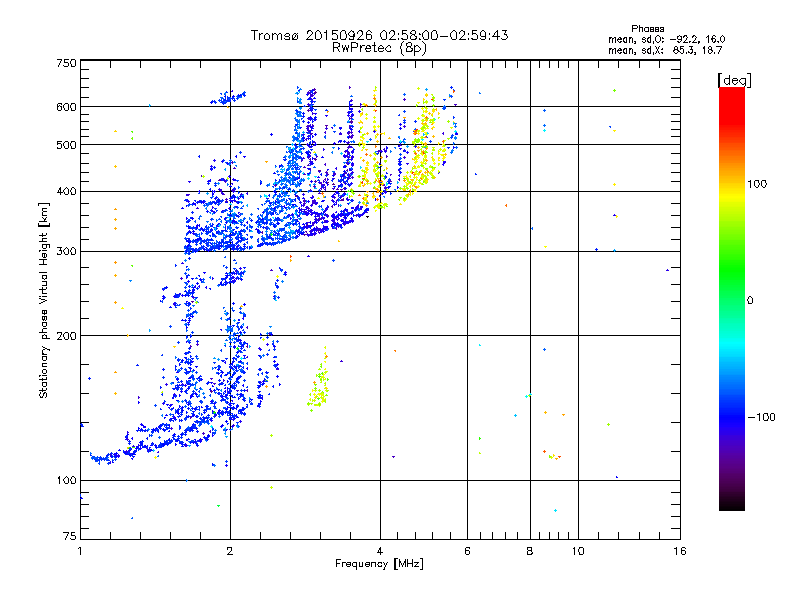The height and width of the screenshot is (600, 800).
Task: Click the plot title 'Tromsø 20150926 02:58:00-02:59:43'
Action: (x=379, y=35)
